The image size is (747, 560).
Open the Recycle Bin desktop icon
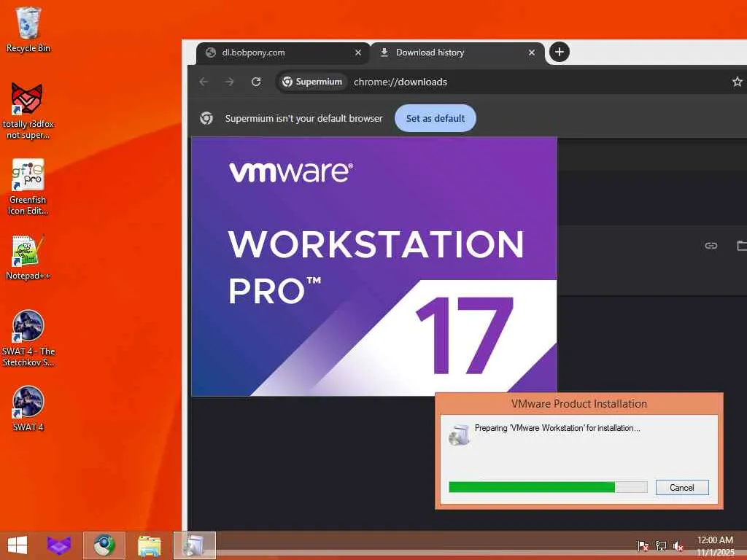pyautogui.click(x=28, y=29)
